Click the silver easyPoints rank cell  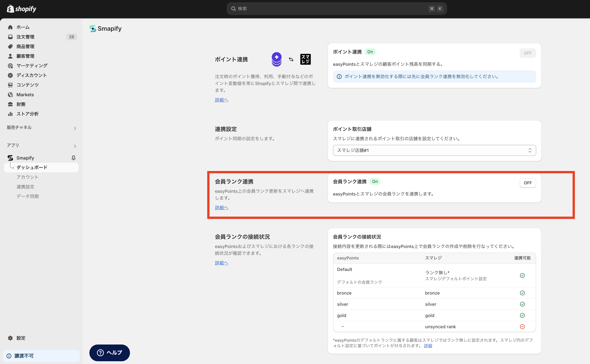point(342,304)
